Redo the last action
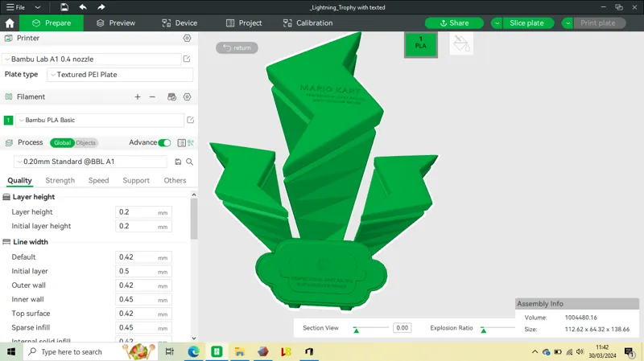The image size is (644, 361). pos(101,7)
